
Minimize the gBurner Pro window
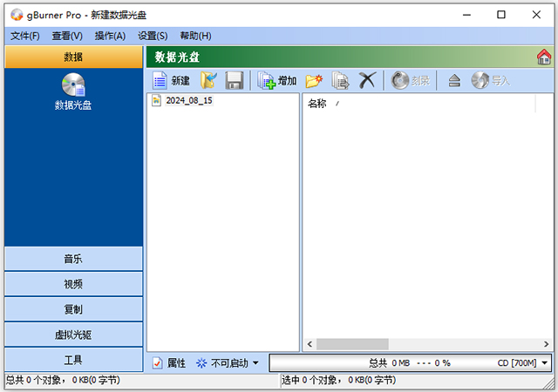(x=466, y=15)
